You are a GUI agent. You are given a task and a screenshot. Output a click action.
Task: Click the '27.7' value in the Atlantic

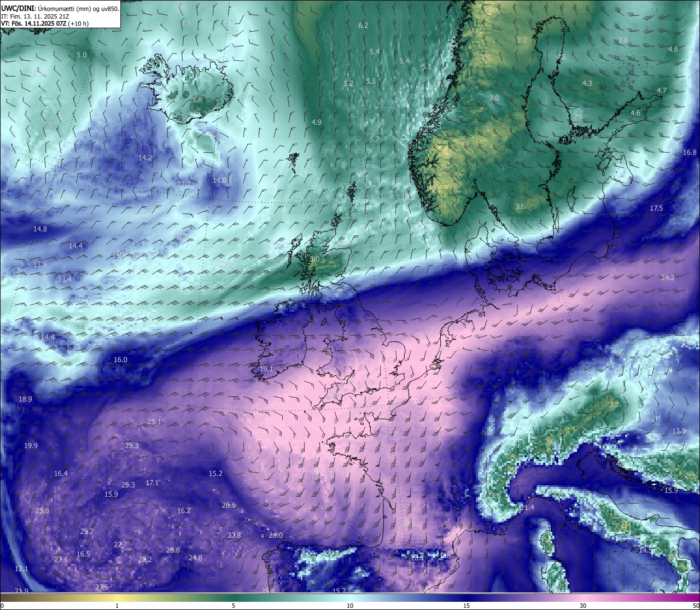(120, 545)
